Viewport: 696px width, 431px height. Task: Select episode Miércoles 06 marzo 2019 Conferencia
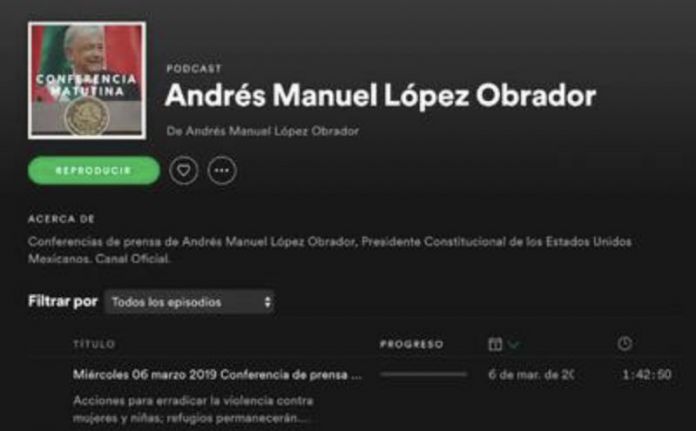[x=217, y=375]
